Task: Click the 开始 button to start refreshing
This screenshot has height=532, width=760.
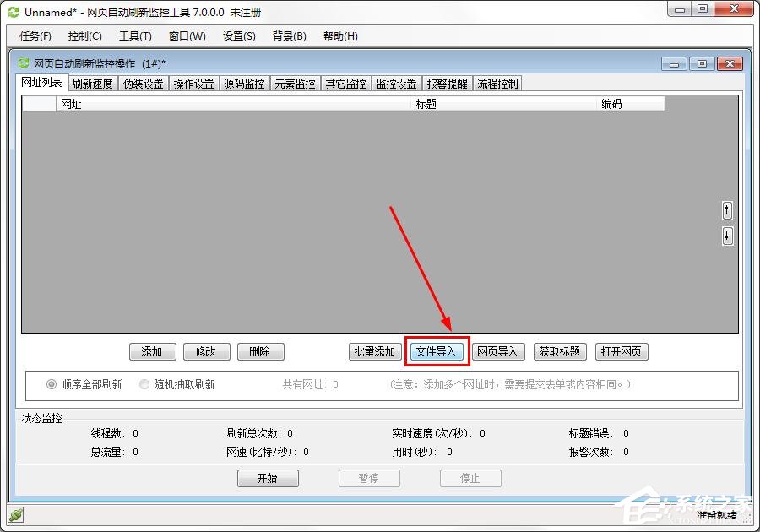Action: [x=268, y=478]
